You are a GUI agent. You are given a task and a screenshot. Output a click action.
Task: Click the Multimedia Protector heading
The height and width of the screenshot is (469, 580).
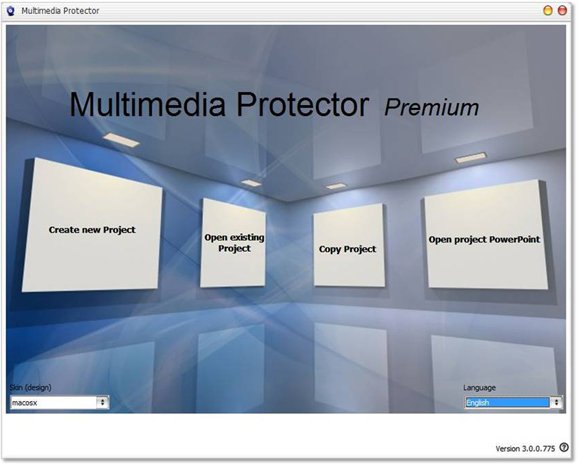tap(219, 105)
